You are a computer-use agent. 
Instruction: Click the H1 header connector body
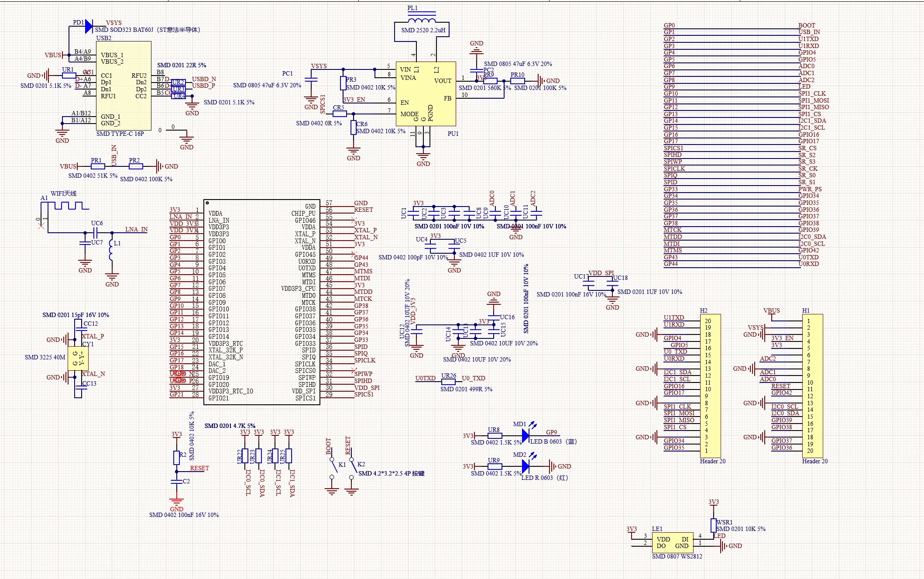click(x=813, y=386)
